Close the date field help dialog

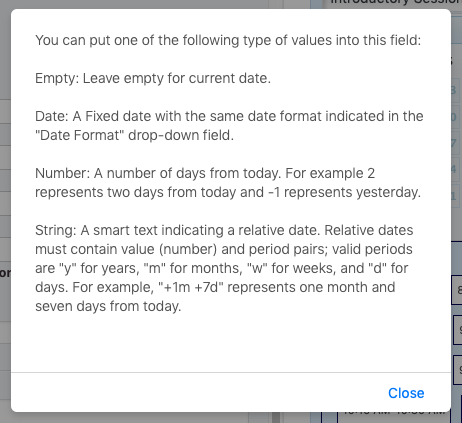pyautogui.click(x=406, y=393)
